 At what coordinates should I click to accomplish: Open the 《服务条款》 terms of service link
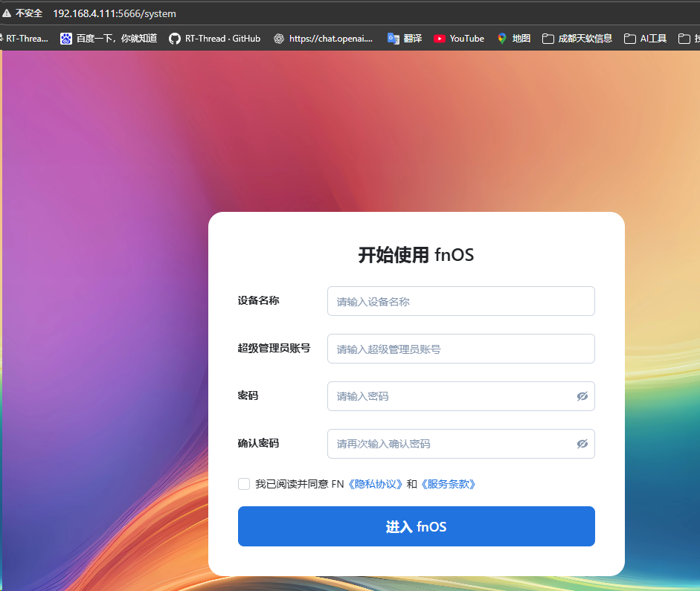tap(449, 484)
